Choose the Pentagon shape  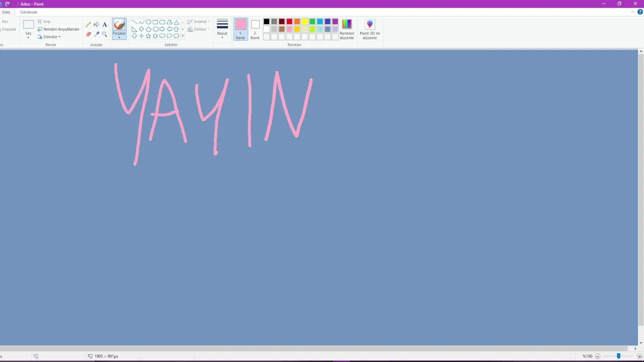[x=148, y=29]
